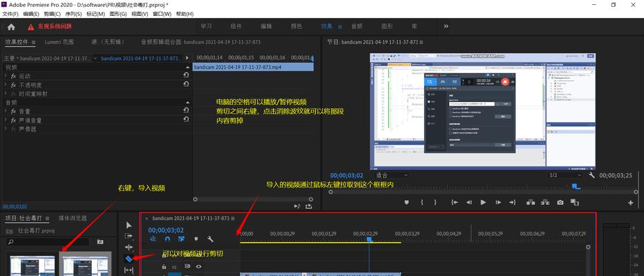The height and width of the screenshot is (276, 644).
Task: Open the 文件(F) menu
Action: [10, 14]
